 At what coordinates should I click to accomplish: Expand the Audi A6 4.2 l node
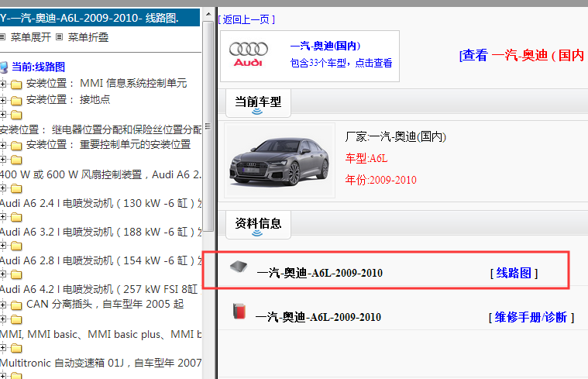coord(2,274)
